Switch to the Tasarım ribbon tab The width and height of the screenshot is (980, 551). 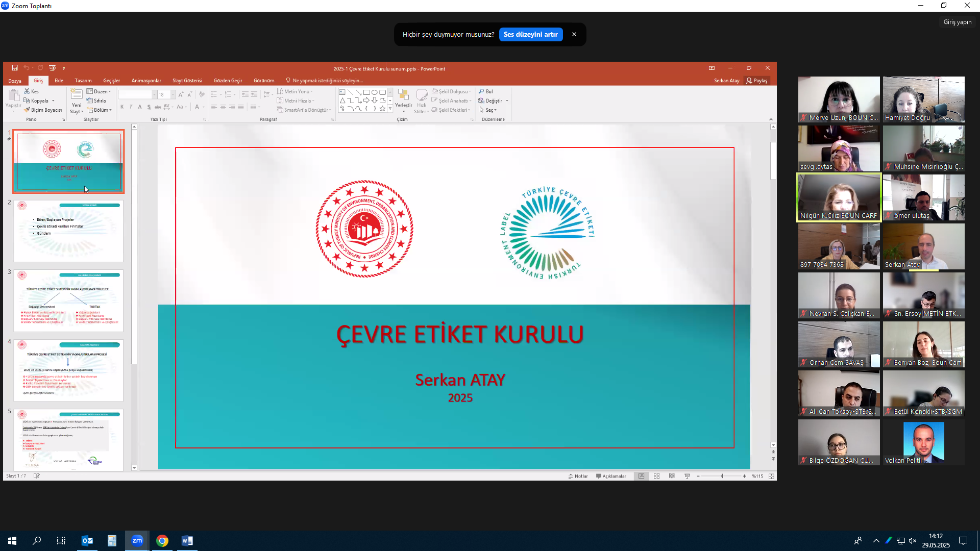tap(83, 81)
